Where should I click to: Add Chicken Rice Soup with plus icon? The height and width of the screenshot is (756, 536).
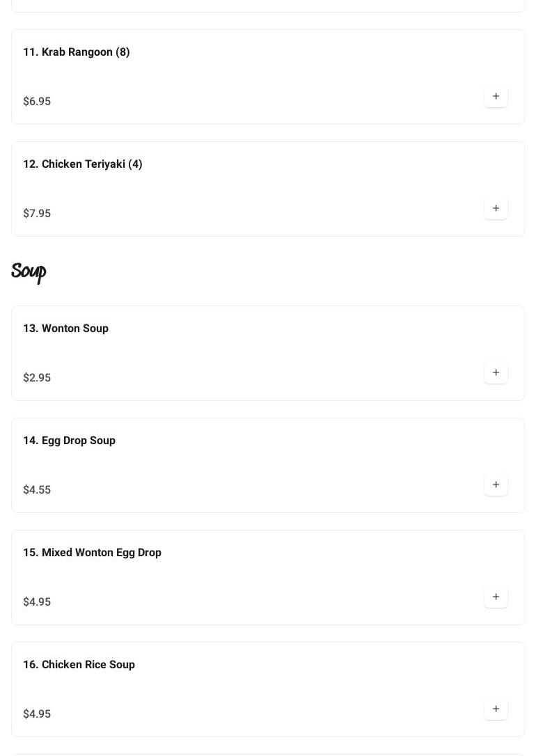pos(496,709)
